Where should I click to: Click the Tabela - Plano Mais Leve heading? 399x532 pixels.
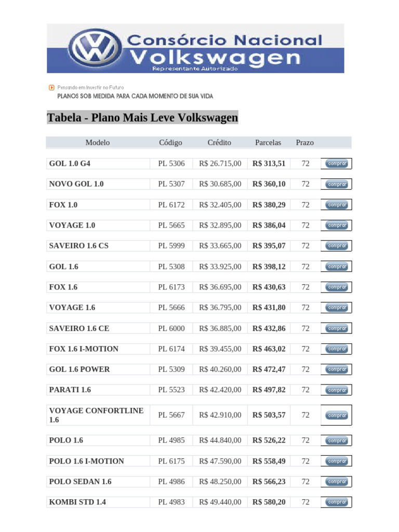point(142,117)
